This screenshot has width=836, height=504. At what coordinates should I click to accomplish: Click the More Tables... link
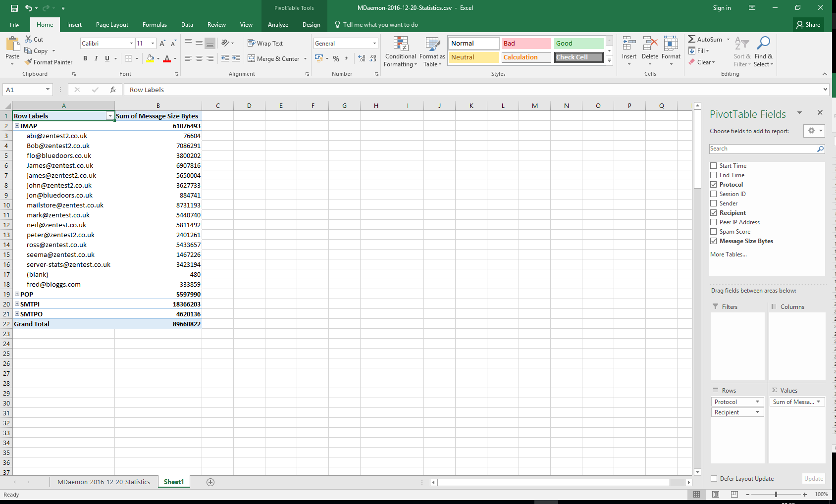[728, 254]
